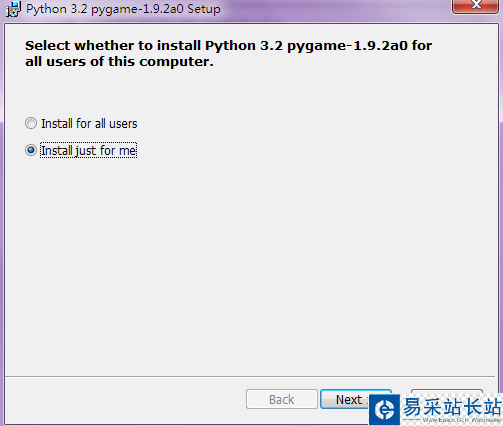The height and width of the screenshot is (426, 503).
Task: Click the partially hidden Cancel button
Action: click(x=447, y=391)
